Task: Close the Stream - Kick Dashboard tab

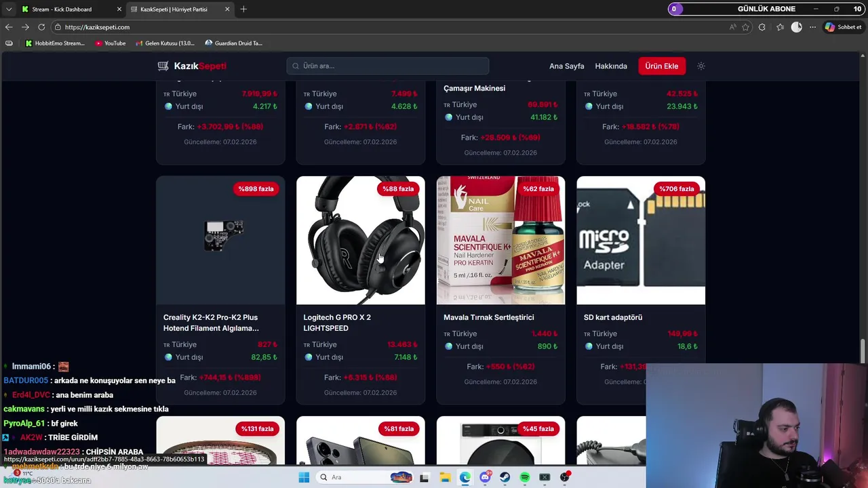Action: coord(119,9)
